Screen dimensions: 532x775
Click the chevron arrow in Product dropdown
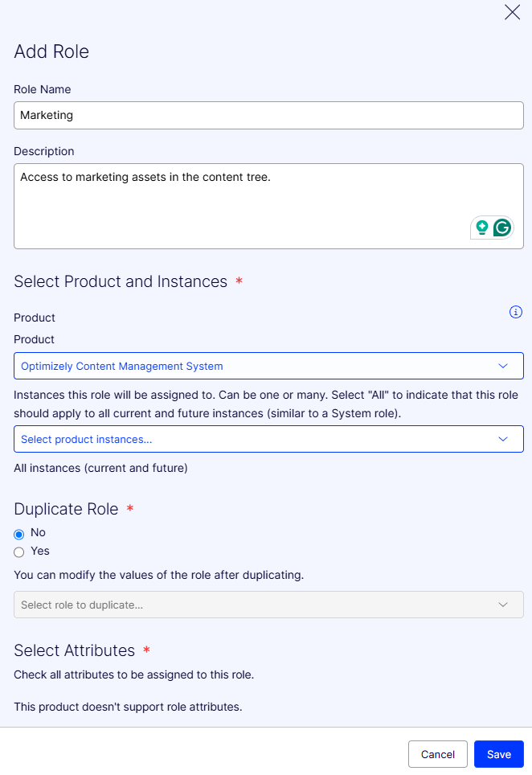tap(503, 366)
